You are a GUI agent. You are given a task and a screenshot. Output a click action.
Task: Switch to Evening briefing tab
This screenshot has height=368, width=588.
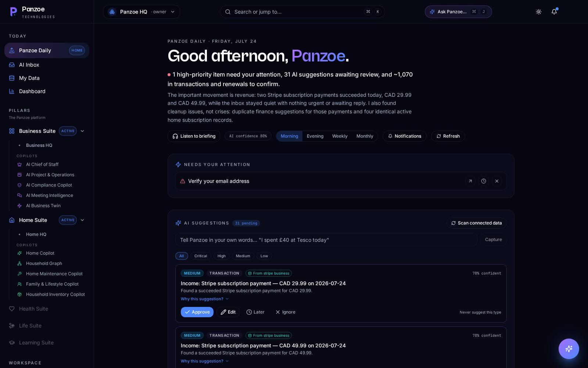click(315, 136)
